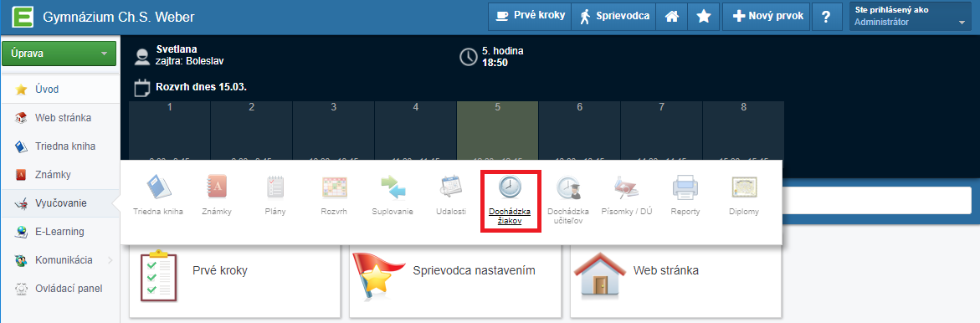
Task: Expand the Úprava green dropdown
Action: (59, 54)
